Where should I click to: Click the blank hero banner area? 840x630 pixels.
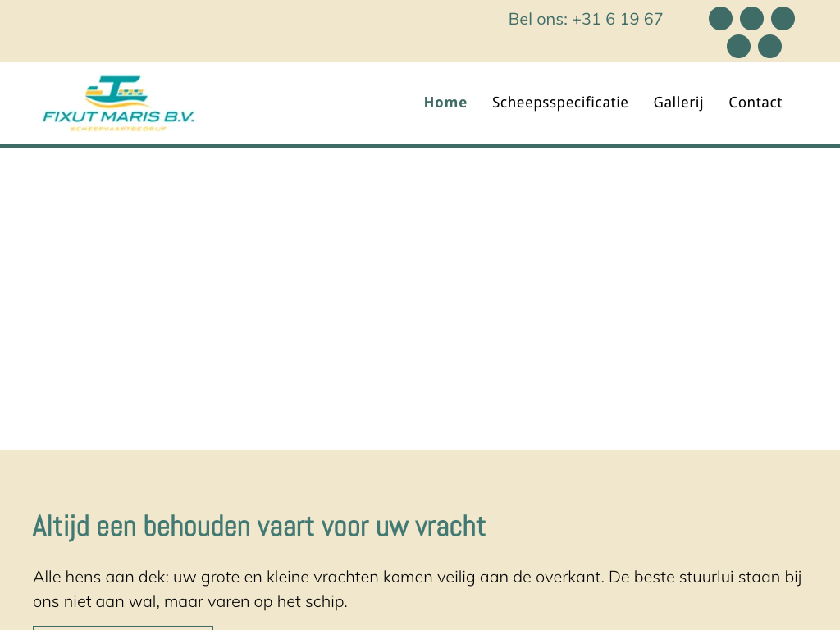click(420, 299)
